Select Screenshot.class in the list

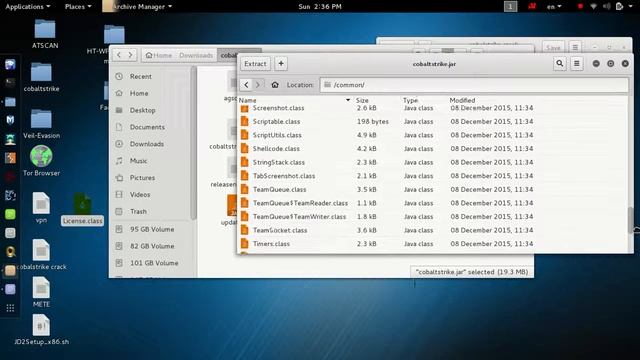coord(433,108)
